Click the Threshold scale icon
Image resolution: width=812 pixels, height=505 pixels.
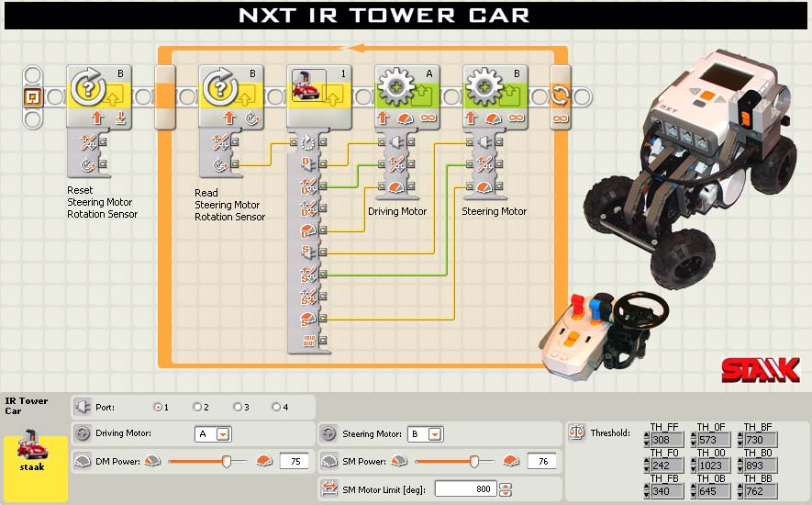[x=576, y=432]
